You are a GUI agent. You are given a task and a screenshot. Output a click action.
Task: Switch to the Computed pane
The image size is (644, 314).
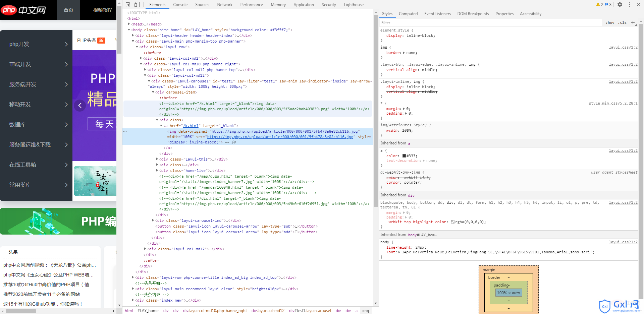408,14
